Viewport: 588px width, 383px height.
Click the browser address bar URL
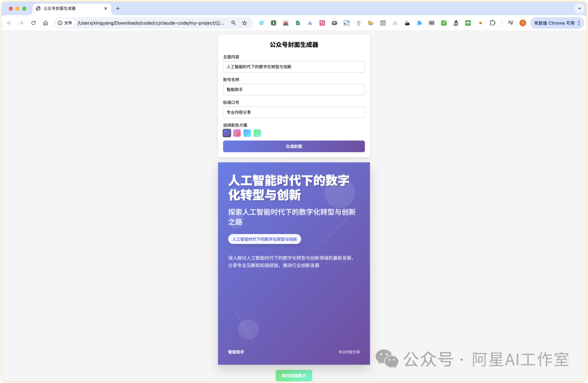pos(151,23)
